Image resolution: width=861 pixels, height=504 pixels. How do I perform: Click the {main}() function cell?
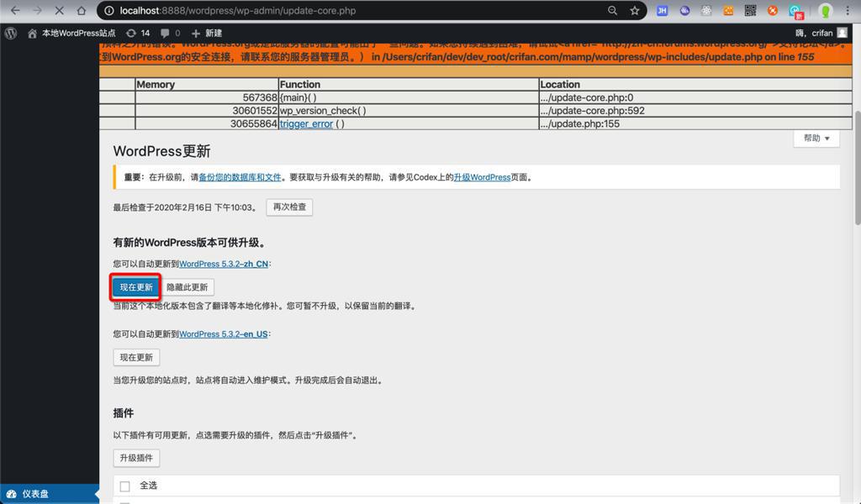point(409,97)
